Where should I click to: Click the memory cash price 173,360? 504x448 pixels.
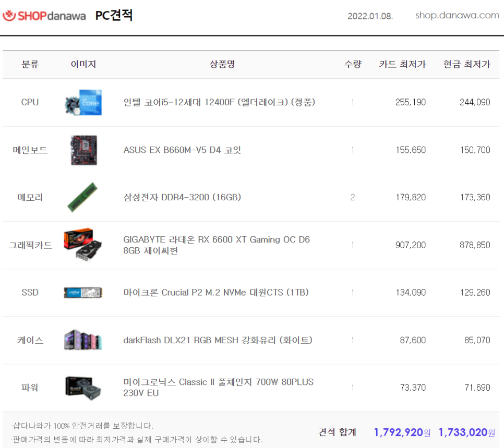475,197
